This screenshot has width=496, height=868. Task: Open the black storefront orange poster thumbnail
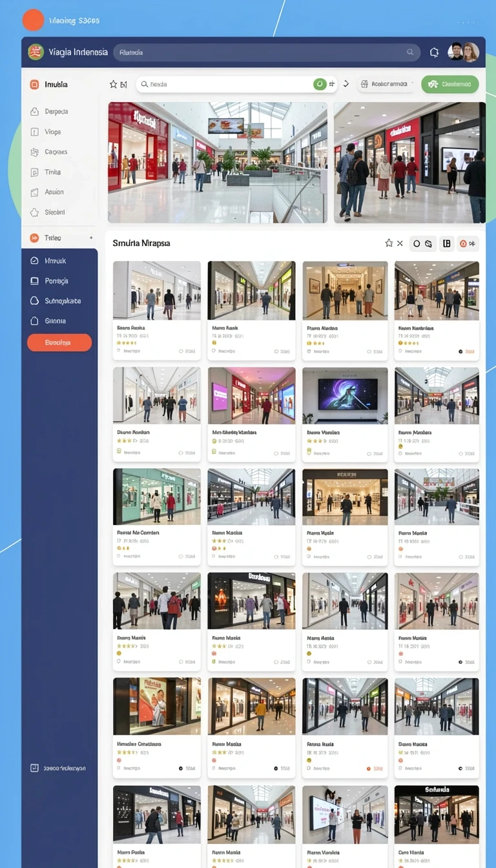251,601
